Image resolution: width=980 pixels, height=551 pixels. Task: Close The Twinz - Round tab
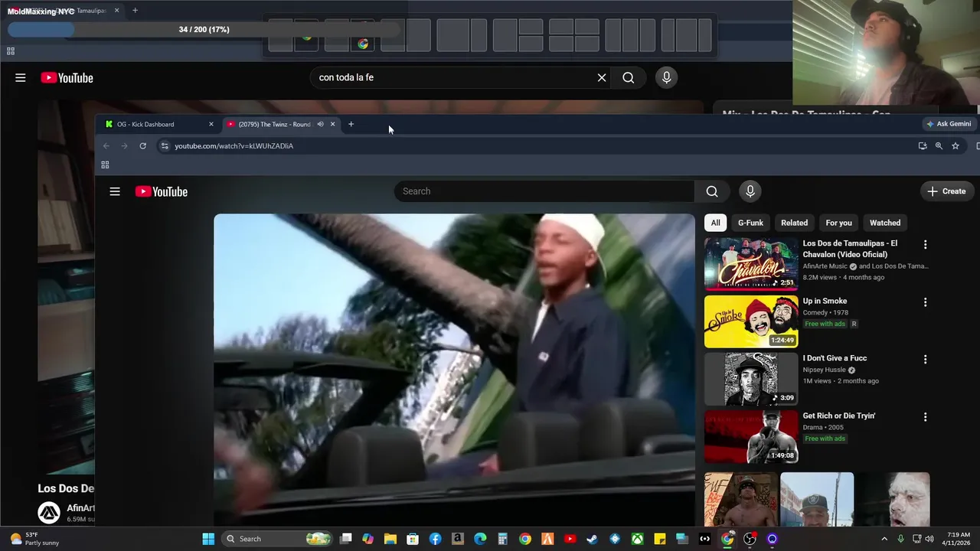(x=332, y=124)
